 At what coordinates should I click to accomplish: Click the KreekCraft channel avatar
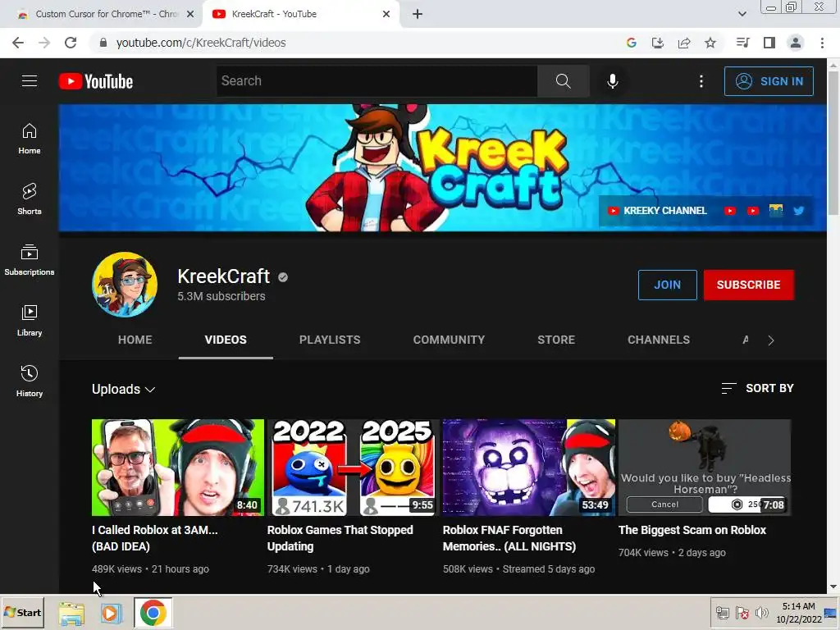(x=125, y=285)
